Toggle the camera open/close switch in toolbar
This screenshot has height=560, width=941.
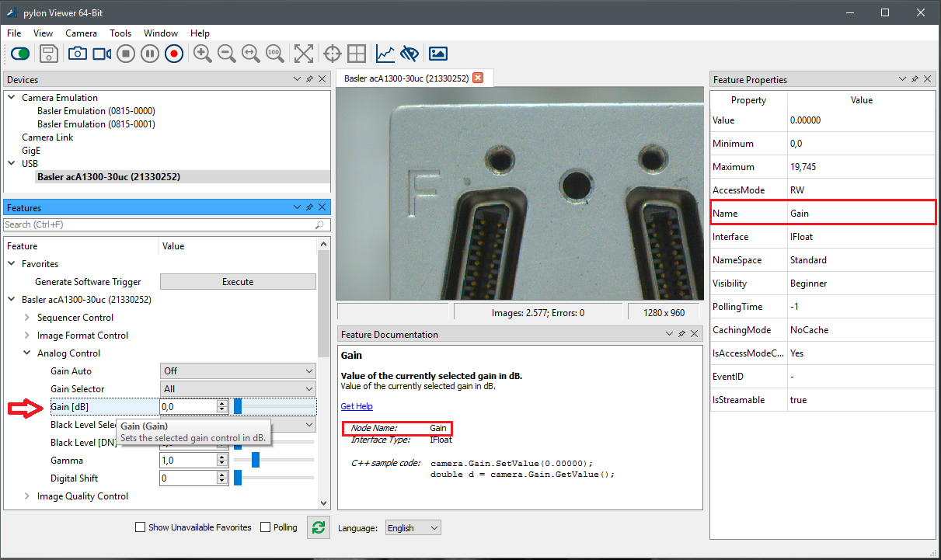20,54
